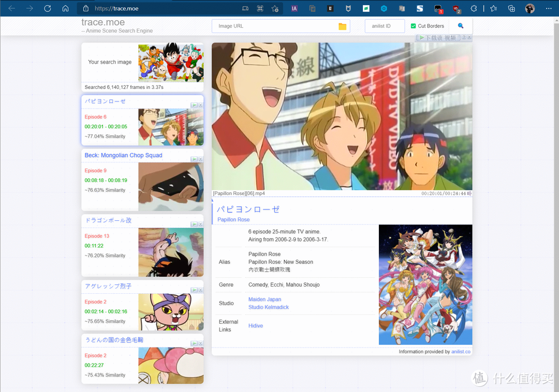
Task: Visit the anilist.co link
Action: point(461,352)
